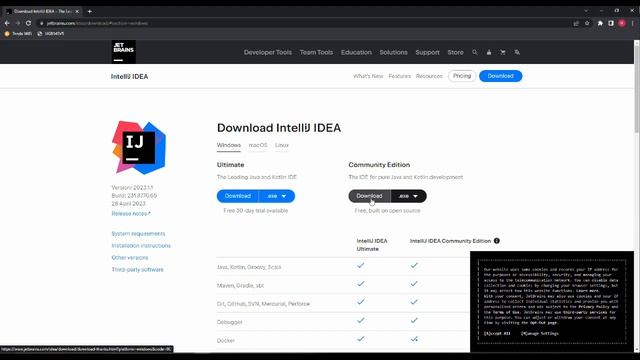640x360 pixels.
Task: Click the first bookmark in bookmarks bar
Action: (18, 33)
